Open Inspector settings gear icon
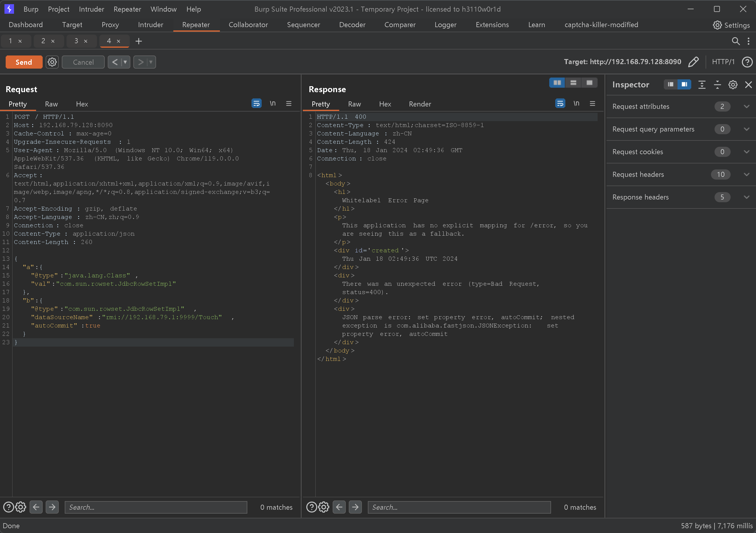This screenshot has width=756, height=533. click(733, 85)
